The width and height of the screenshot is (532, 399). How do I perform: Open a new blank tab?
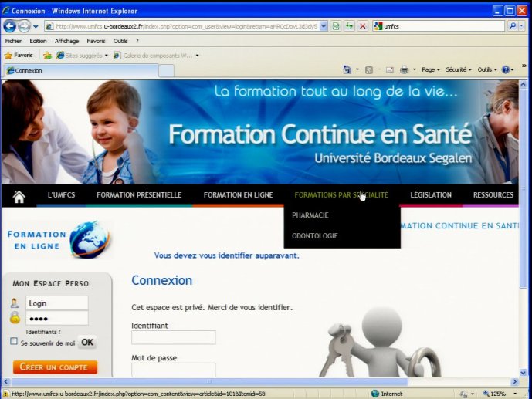point(166,71)
